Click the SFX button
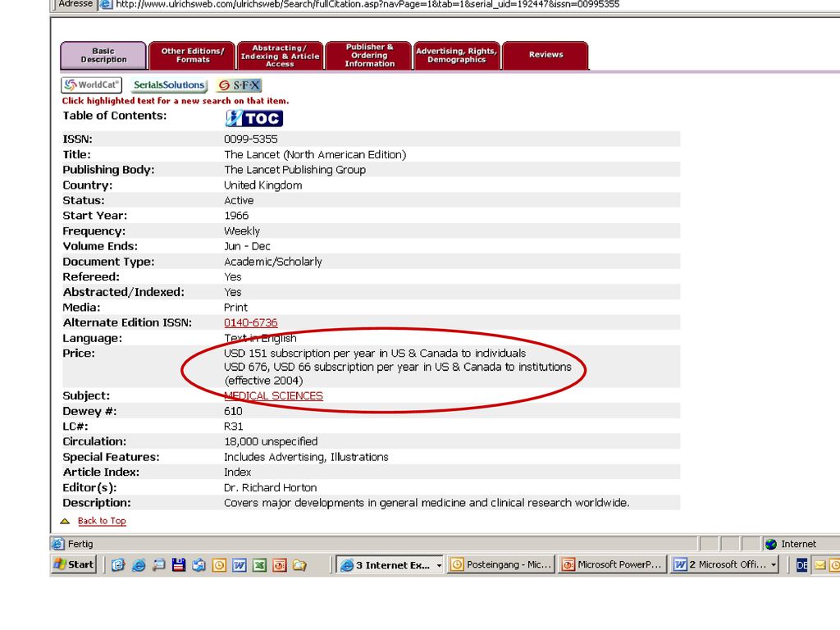Screen dimensions: 840x630 [x=239, y=85]
